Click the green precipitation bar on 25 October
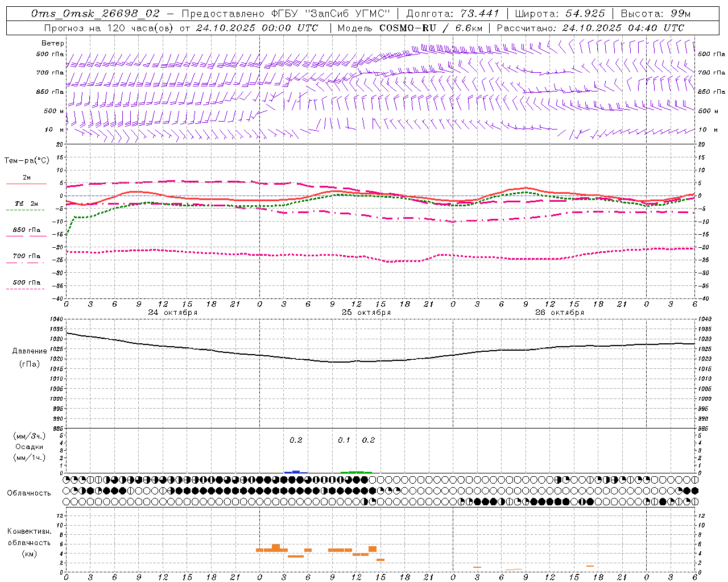Image resolution: width=728 pixels, height=582 pixels. (356, 472)
